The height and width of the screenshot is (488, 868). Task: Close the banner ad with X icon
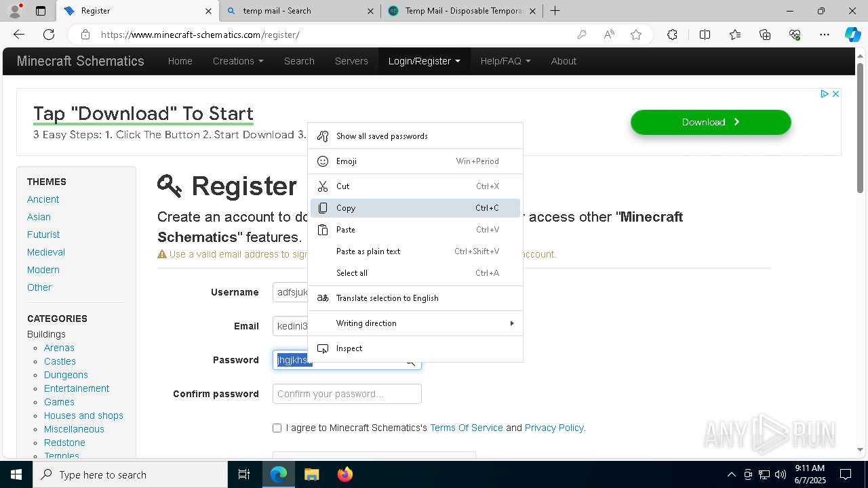click(x=835, y=94)
